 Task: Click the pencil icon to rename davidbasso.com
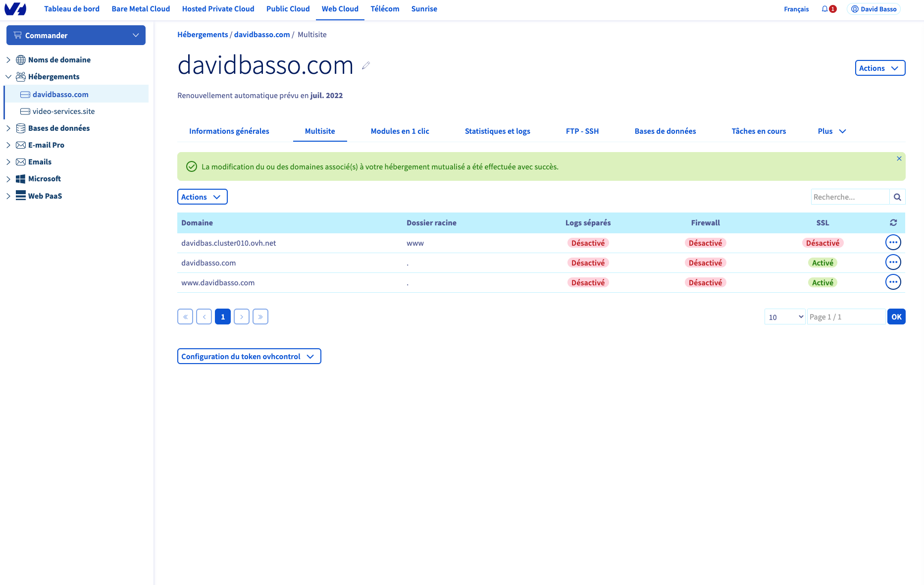[x=366, y=65]
